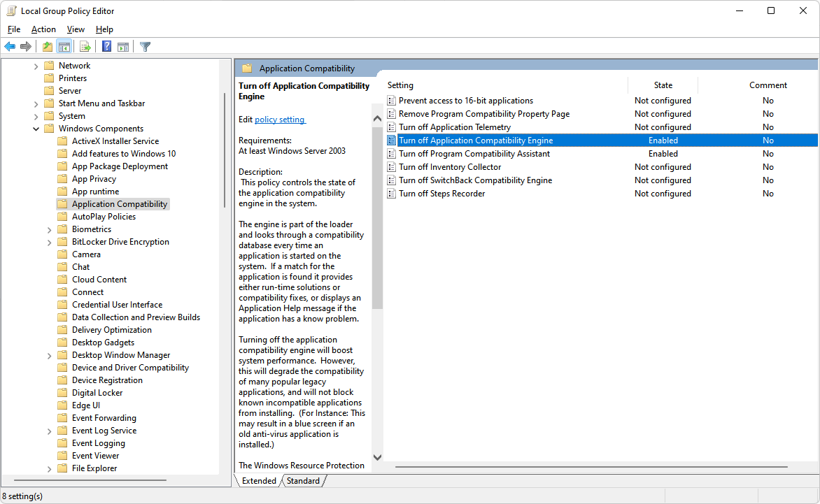Select the Turn off Application Compatibility Engine row
Image resolution: width=820 pixels, height=504 pixels.
[x=602, y=140]
